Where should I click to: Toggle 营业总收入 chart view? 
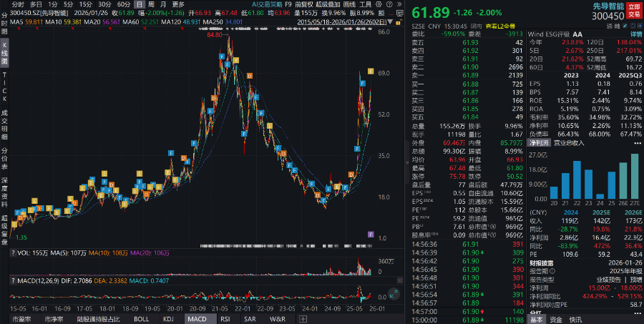tap(569, 142)
